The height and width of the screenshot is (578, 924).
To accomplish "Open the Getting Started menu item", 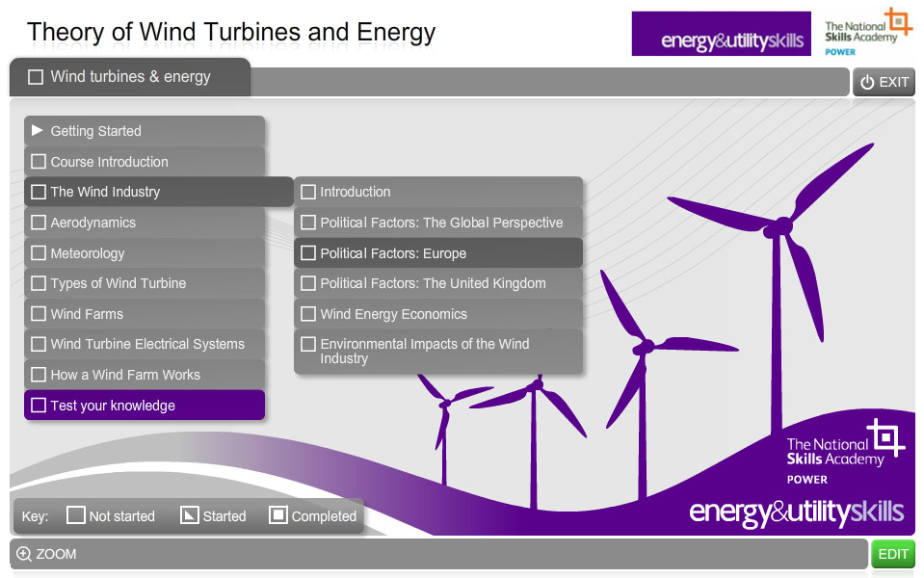I will pyautogui.click(x=145, y=131).
